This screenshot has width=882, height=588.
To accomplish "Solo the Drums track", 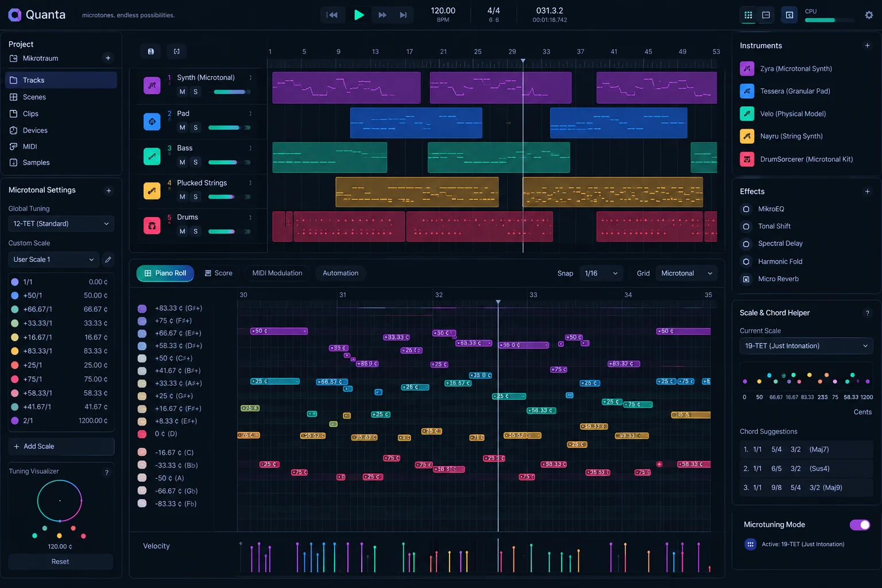I will (x=195, y=231).
